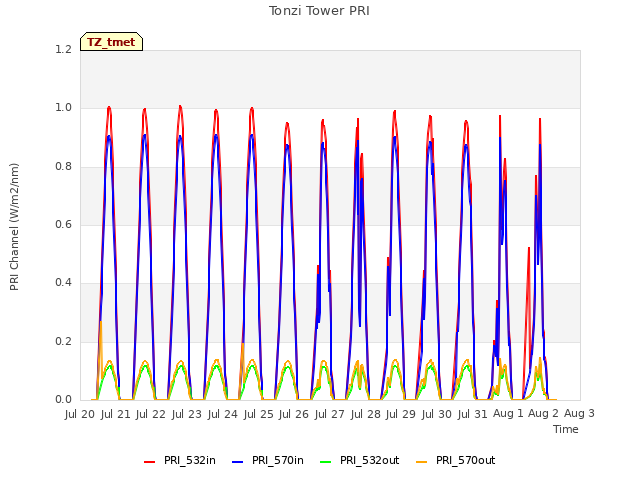Click the Jul 27 x-axis tick label
The image size is (640, 480).
[329, 414]
